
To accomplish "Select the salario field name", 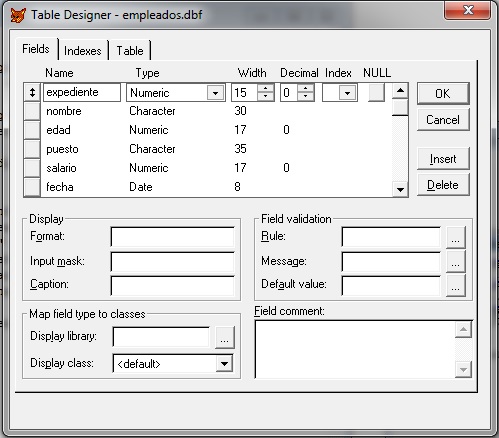I will [61, 168].
